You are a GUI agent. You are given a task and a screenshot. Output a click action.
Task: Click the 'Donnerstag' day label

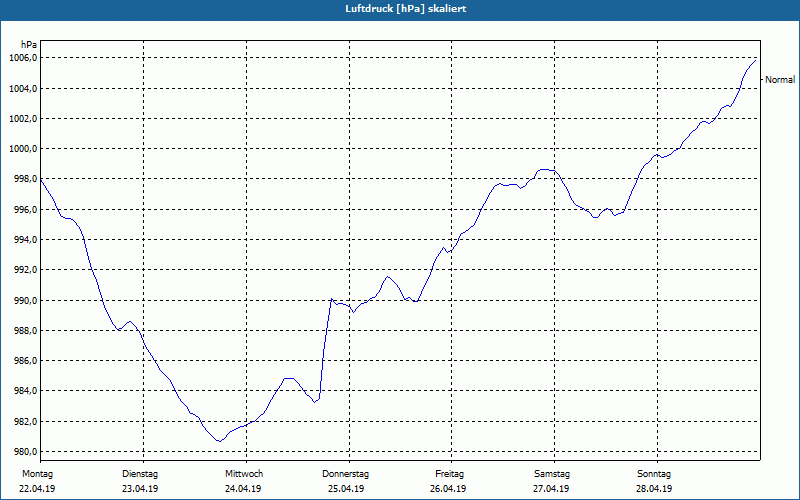(x=345, y=474)
